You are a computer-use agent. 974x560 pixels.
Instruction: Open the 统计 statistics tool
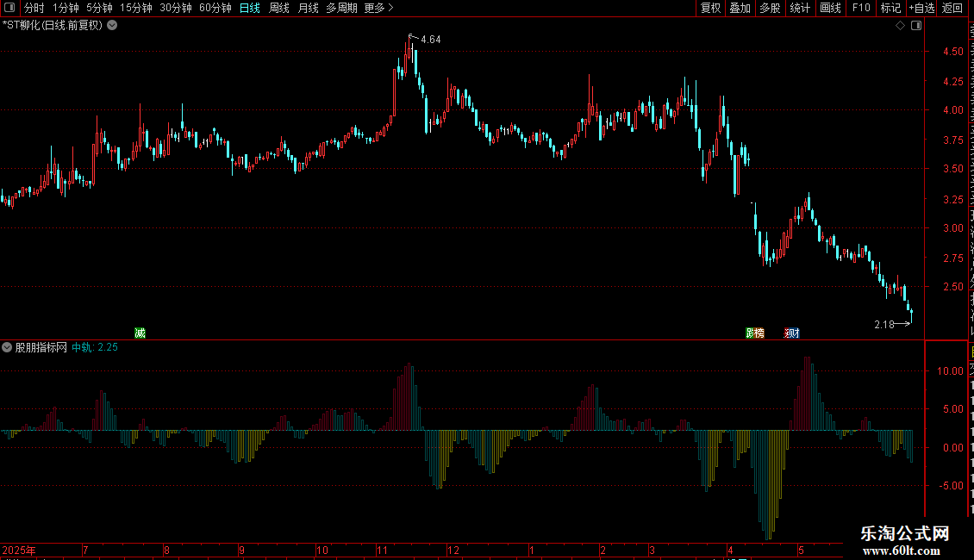coord(800,8)
